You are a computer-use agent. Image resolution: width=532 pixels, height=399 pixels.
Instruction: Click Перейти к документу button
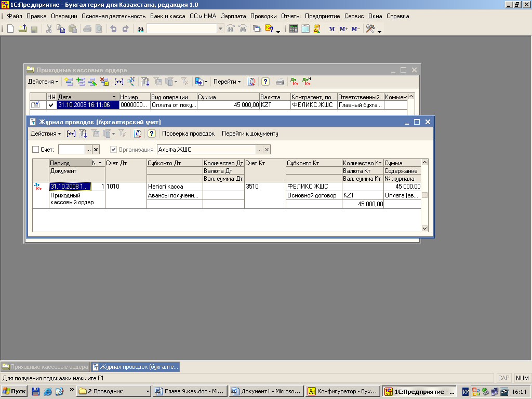click(x=250, y=134)
